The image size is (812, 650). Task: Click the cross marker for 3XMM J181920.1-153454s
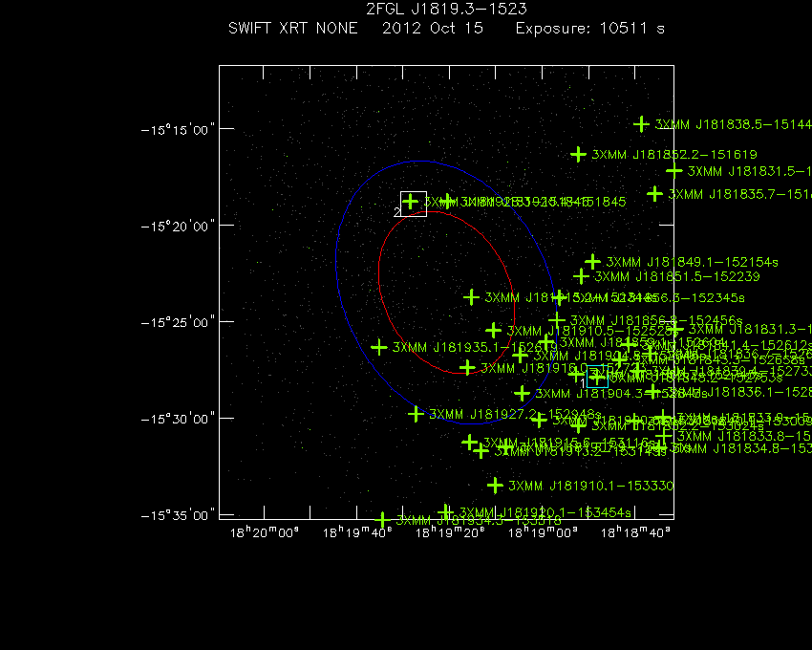click(446, 512)
